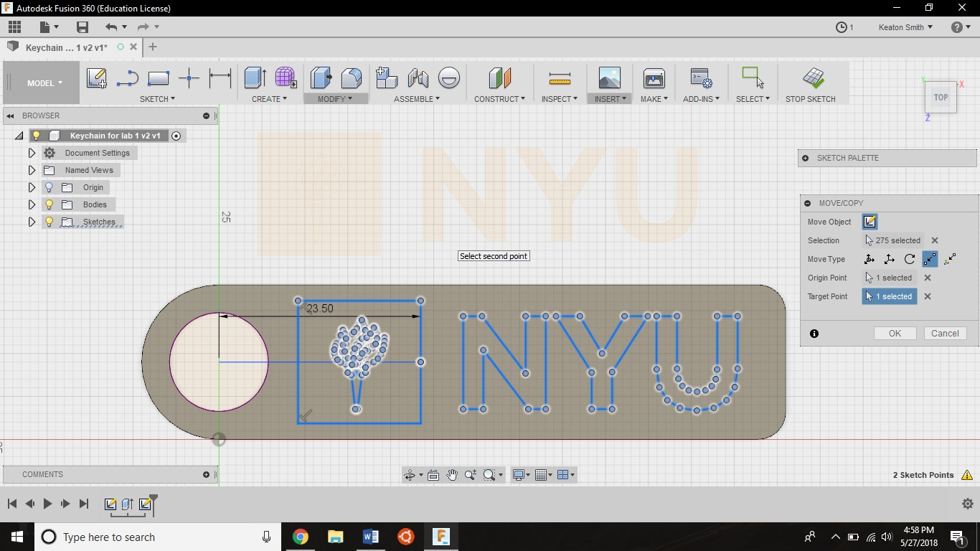Viewport: 980px width, 551px height.
Task: Toggle Rotate move type
Action: 910,259
